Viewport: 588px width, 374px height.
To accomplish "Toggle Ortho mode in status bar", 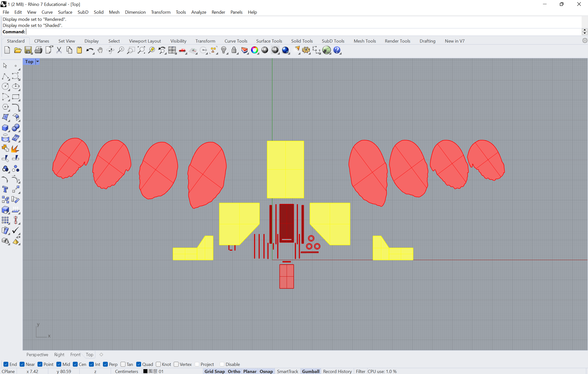I will pyautogui.click(x=234, y=371).
